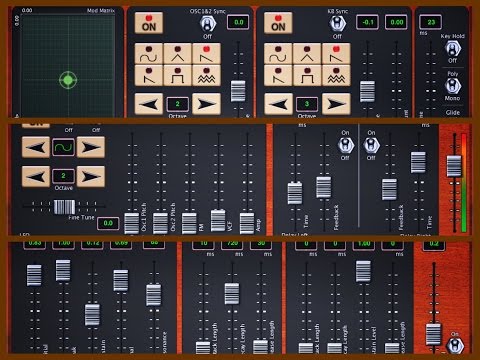Click the Glide label text
The height and width of the screenshot is (360, 480).
453,112
